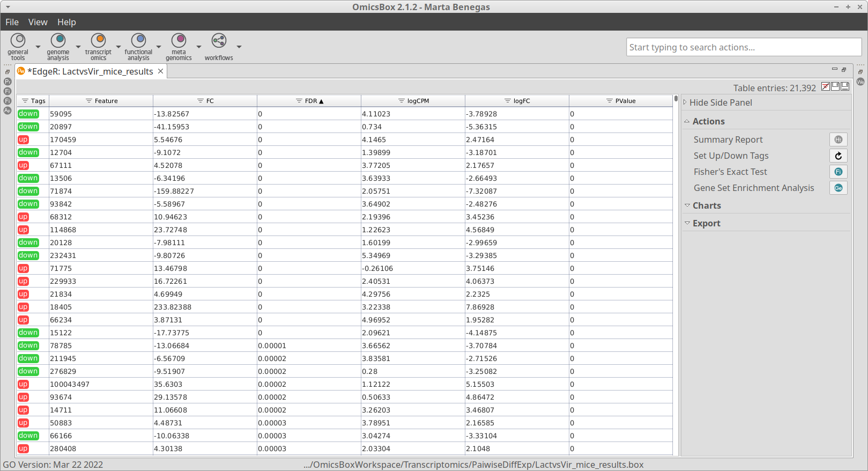
Task: Close the EdgeR LactvsVir_mice_results tab
Action: 160,71
